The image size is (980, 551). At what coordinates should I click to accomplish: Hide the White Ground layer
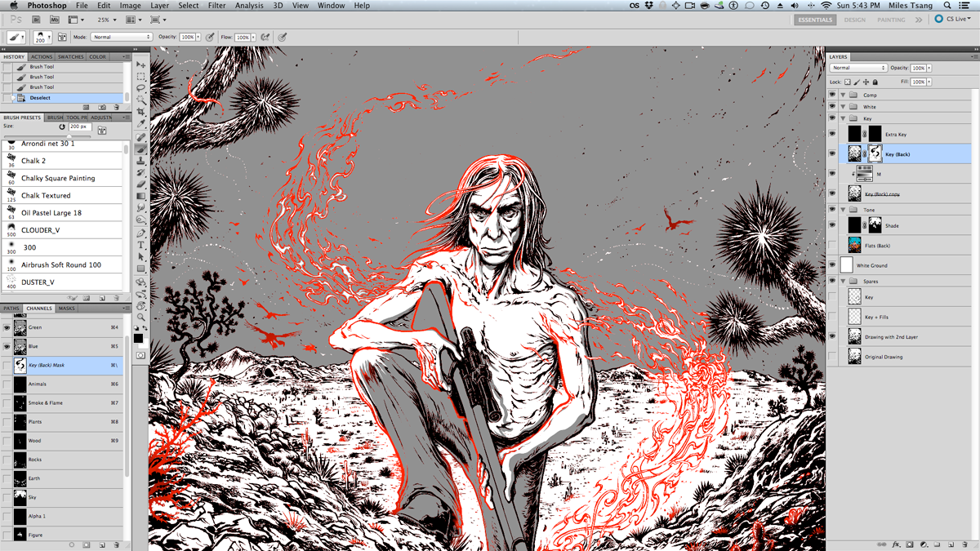coord(832,265)
